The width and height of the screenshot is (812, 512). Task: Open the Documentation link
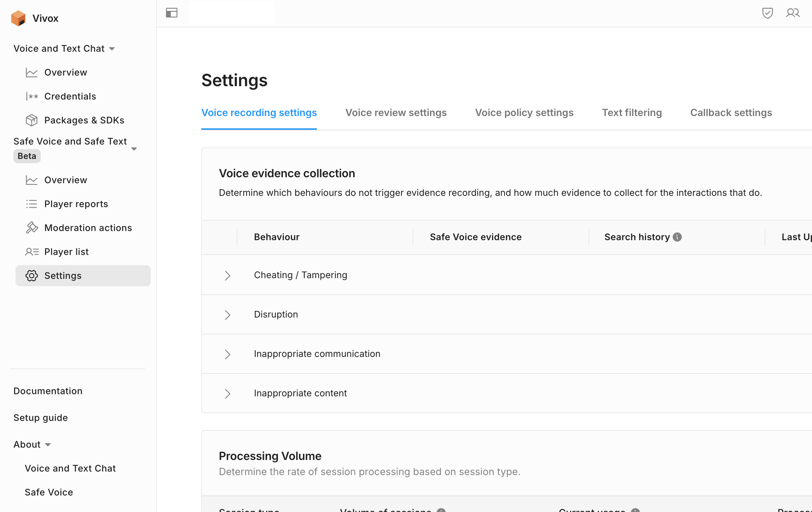click(47, 391)
